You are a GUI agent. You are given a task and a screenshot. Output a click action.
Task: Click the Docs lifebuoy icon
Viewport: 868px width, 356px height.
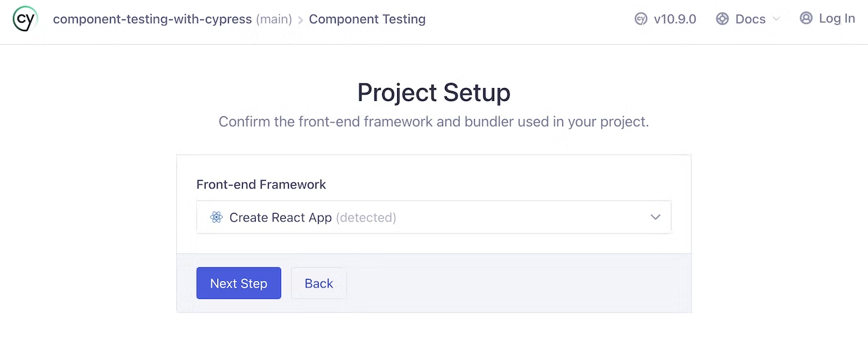(x=722, y=19)
